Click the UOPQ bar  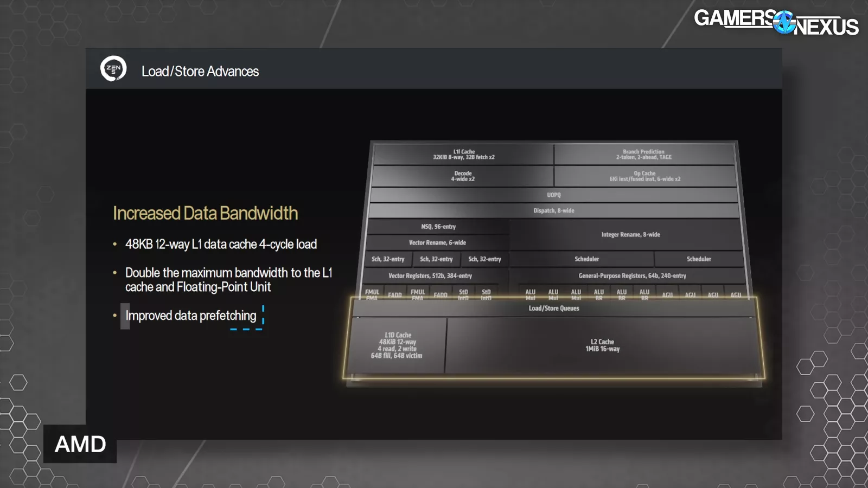(x=553, y=195)
